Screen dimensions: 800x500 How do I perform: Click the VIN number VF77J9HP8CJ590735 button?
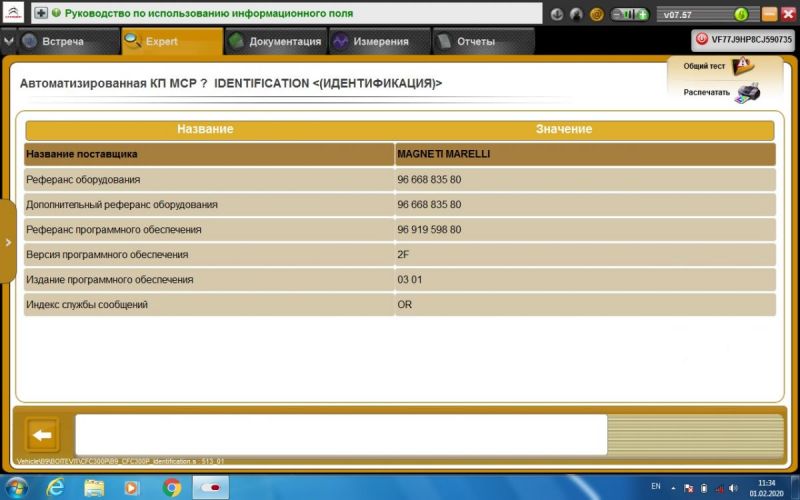pos(744,39)
